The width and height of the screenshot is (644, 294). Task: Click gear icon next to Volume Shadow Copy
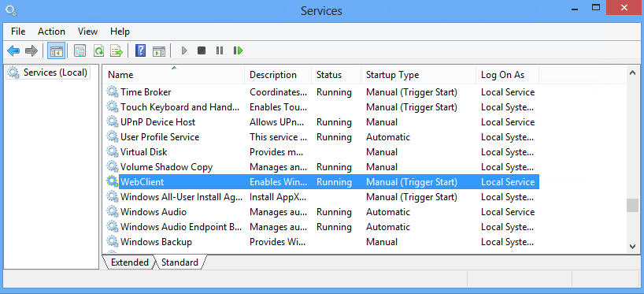pos(113,167)
